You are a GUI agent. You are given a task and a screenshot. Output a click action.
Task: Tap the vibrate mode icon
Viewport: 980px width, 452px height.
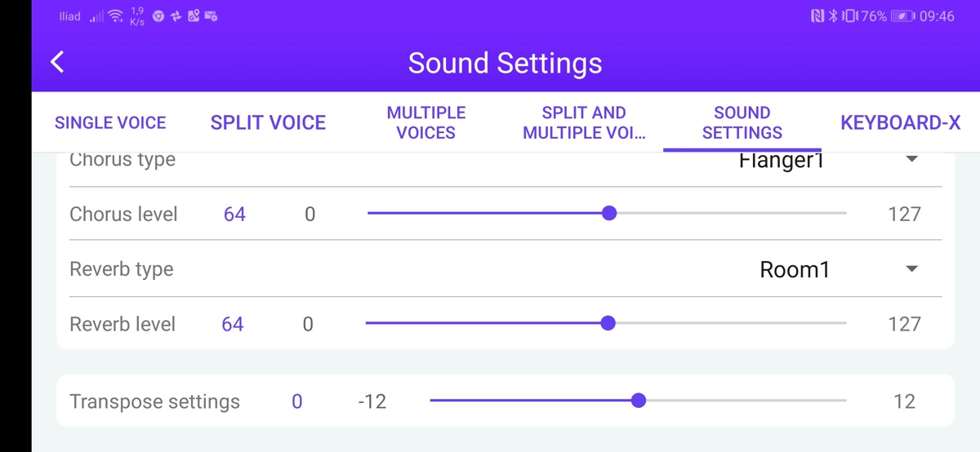(849, 16)
